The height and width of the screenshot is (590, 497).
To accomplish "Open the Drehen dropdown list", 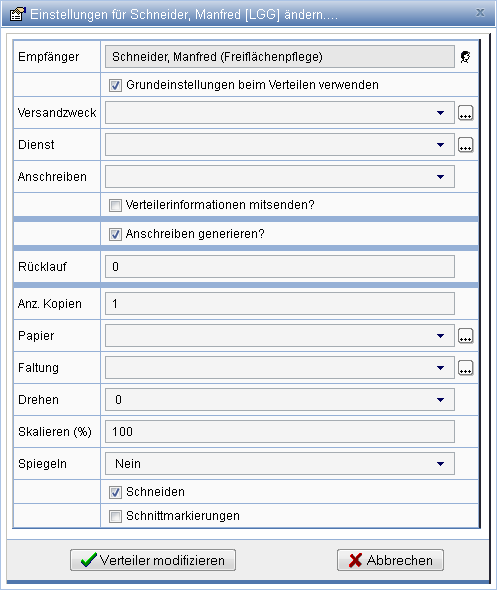I will (x=280, y=400).
